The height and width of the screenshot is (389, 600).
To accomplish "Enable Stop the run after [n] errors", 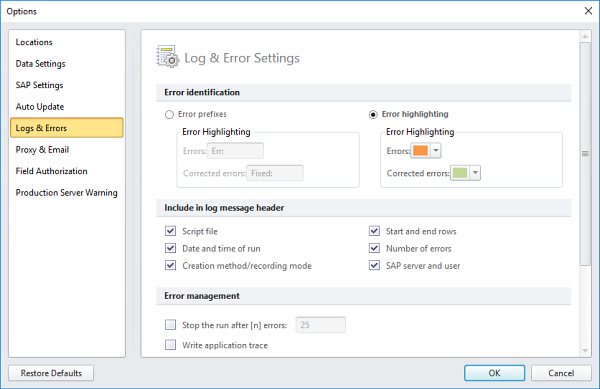I will pos(171,325).
